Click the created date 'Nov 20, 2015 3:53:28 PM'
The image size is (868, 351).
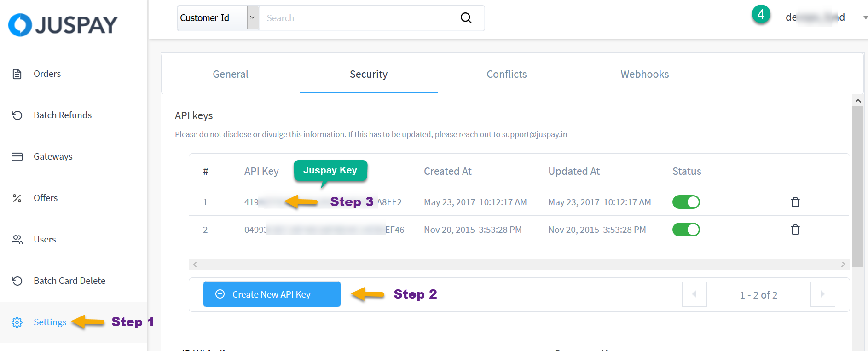click(x=473, y=230)
